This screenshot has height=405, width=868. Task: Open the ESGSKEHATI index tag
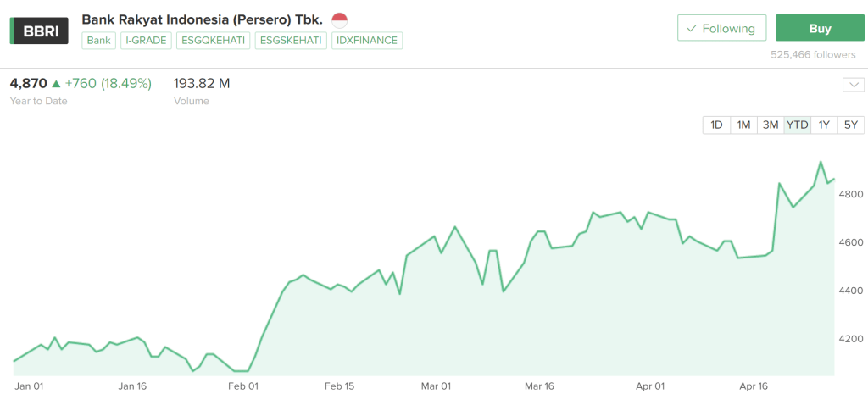[x=291, y=40]
